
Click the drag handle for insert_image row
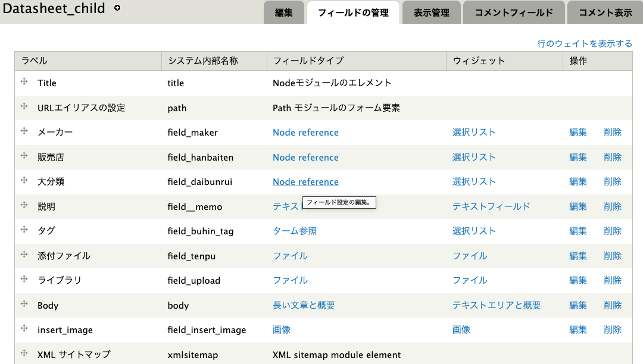24,328
